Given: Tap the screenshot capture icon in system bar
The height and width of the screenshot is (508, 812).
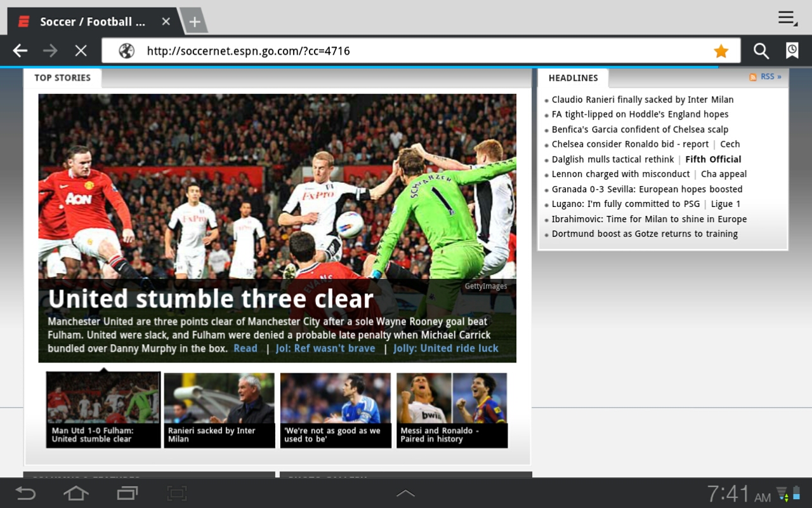Looking at the screenshot, I should pyautogui.click(x=177, y=493).
